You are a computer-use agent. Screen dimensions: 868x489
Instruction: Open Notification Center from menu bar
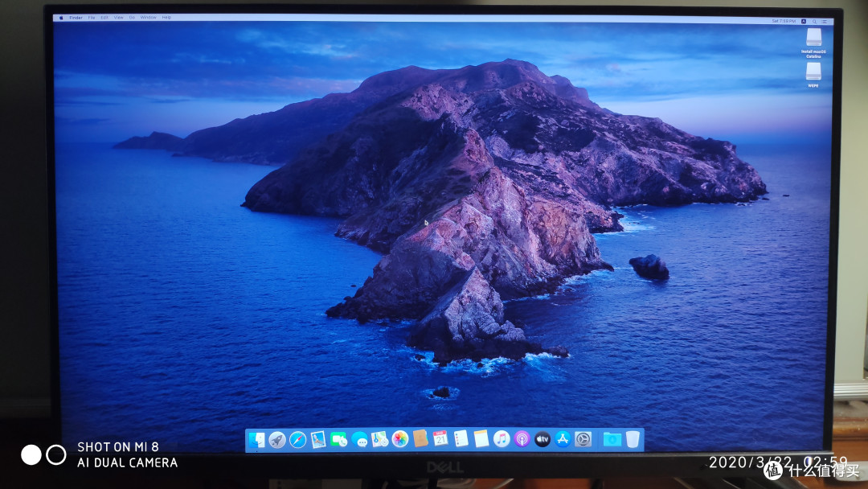[825, 22]
